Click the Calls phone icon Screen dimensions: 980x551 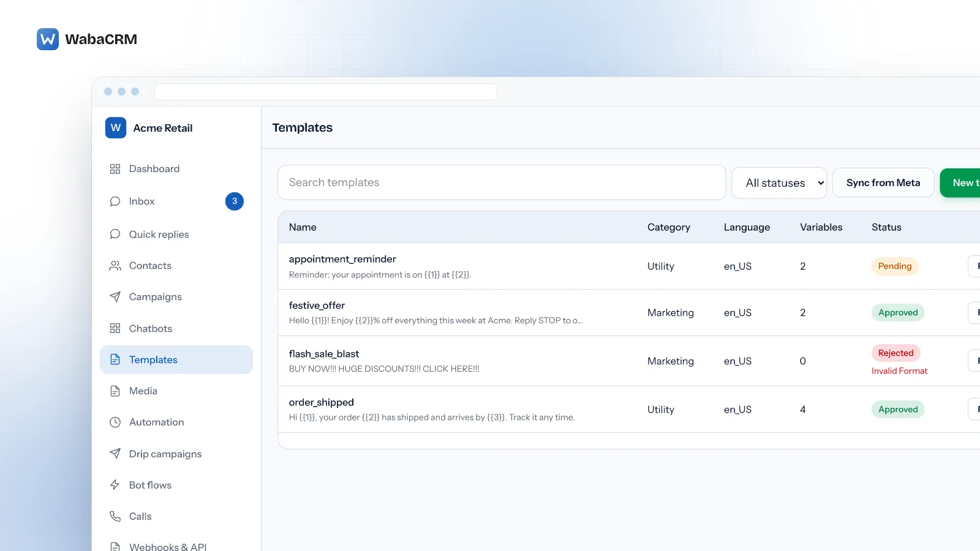(x=115, y=516)
